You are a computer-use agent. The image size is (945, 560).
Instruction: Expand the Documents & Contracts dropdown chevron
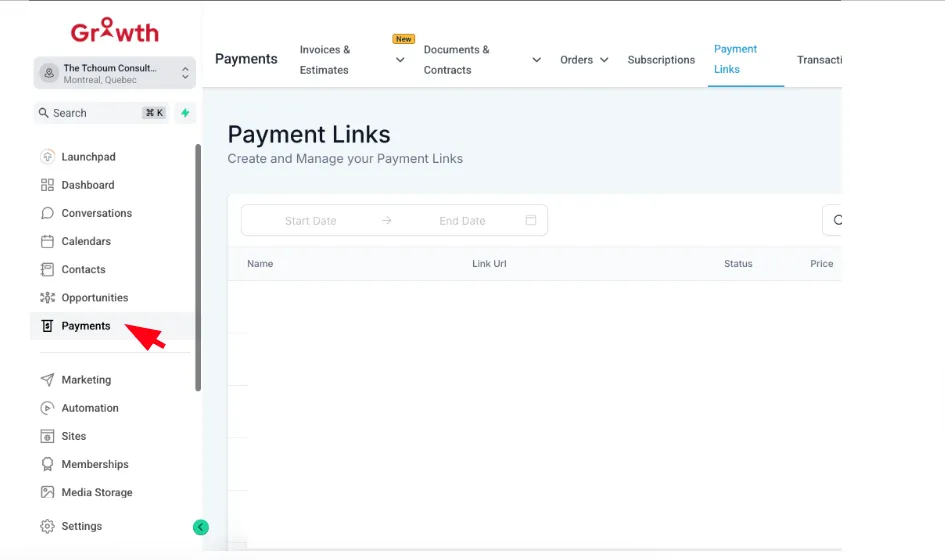point(536,60)
